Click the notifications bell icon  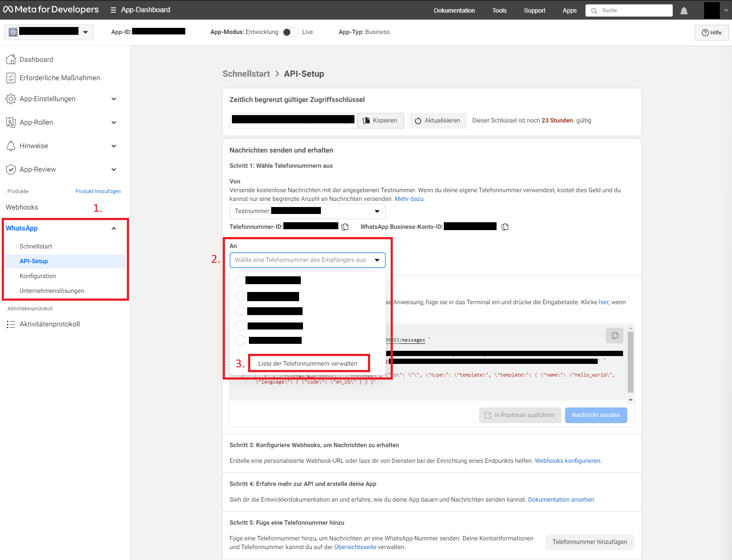(x=684, y=10)
